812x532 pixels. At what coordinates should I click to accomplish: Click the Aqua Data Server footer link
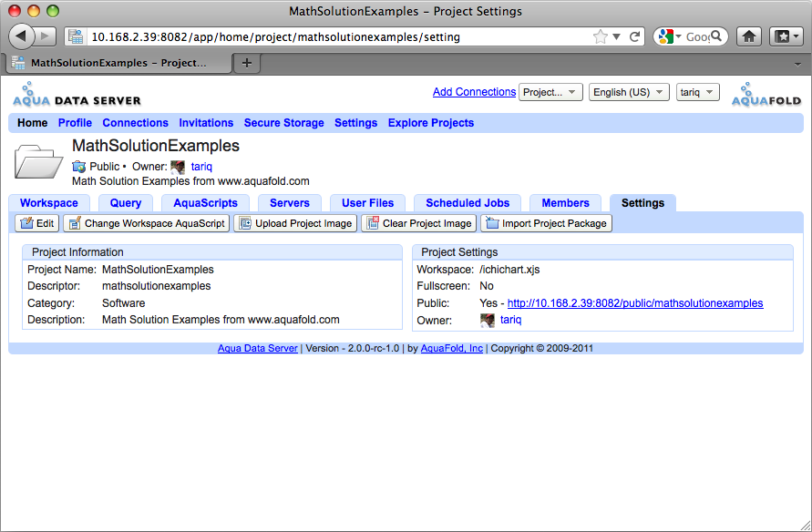(x=257, y=348)
